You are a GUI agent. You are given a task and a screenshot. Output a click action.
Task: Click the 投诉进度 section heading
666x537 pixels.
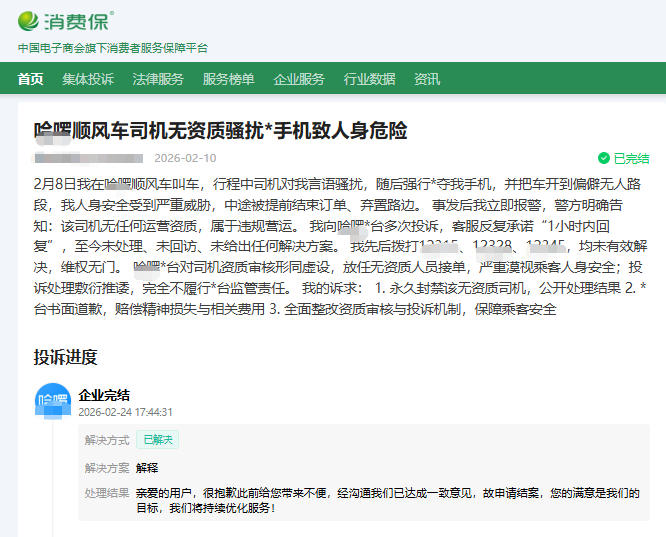[x=65, y=357]
